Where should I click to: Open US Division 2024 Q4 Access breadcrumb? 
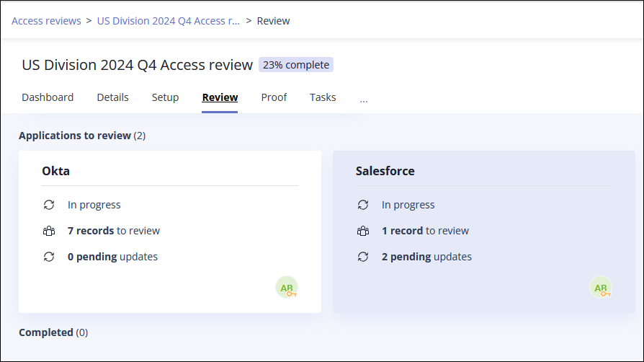(169, 21)
